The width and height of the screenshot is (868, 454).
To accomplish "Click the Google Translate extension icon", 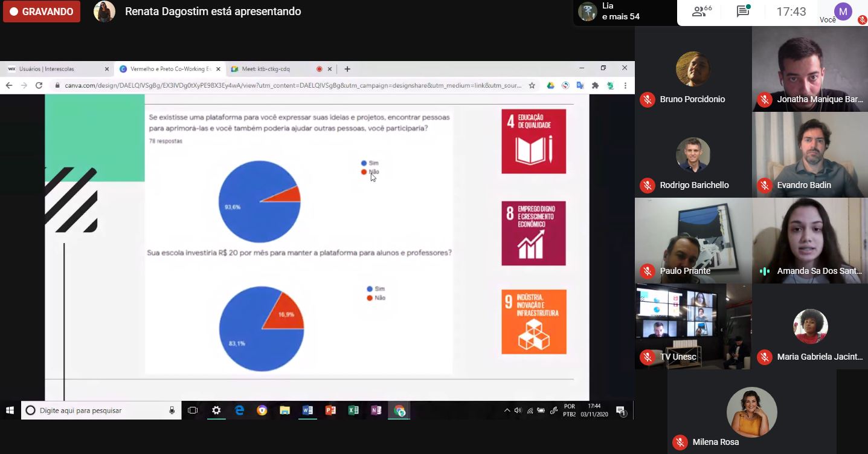I will [x=580, y=86].
